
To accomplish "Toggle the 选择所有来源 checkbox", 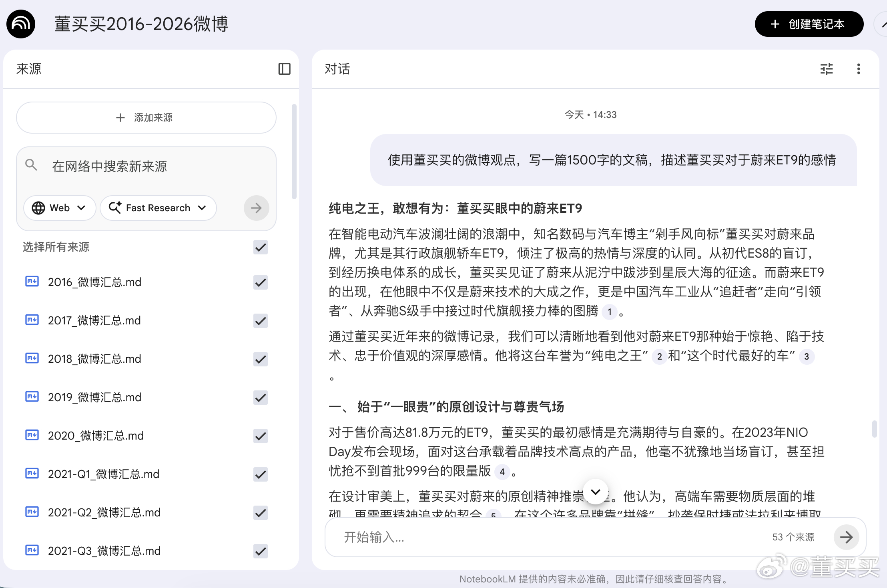I will point(261,247).
